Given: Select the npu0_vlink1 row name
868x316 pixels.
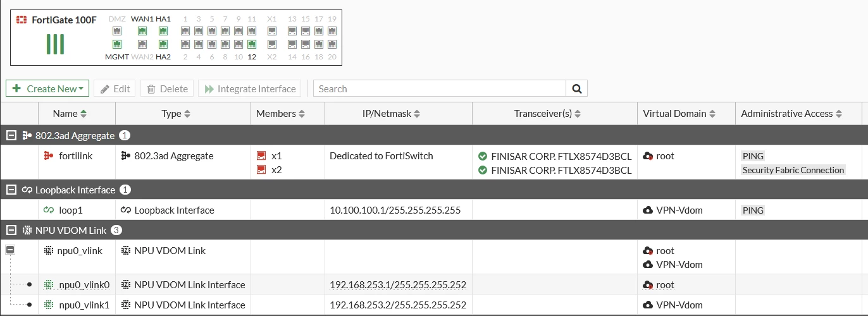Looking at the screenshot, I should click(x=84, y=305).
